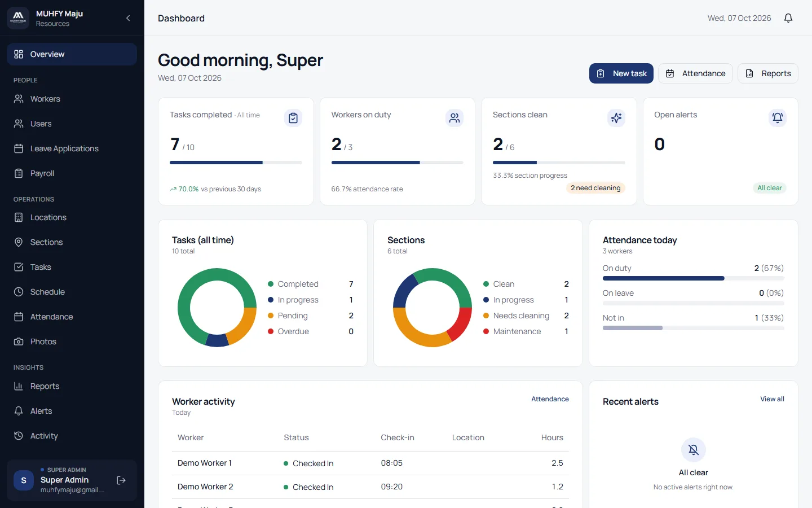
Task: Open Users in sidebar
Action: point(72,124)
